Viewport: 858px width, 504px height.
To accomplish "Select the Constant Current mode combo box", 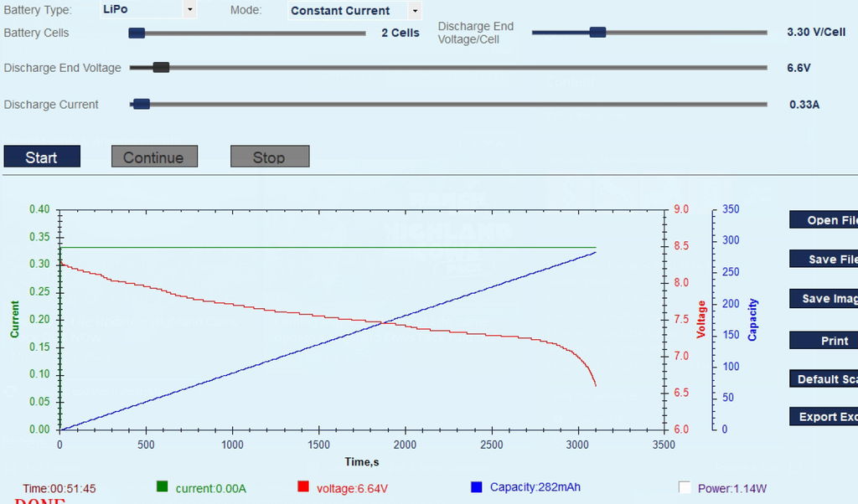I will (x=354, y=10).
